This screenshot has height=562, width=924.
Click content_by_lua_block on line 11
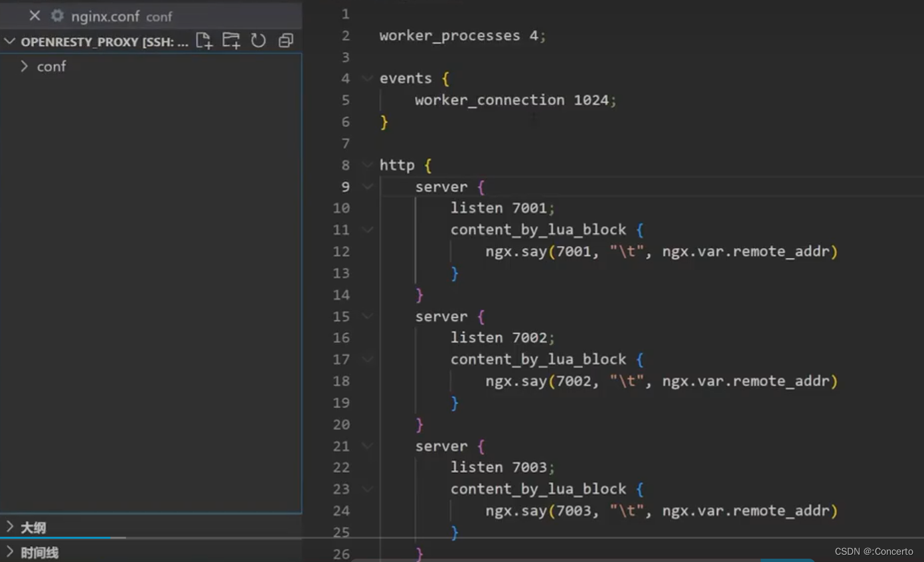[538, 230]
